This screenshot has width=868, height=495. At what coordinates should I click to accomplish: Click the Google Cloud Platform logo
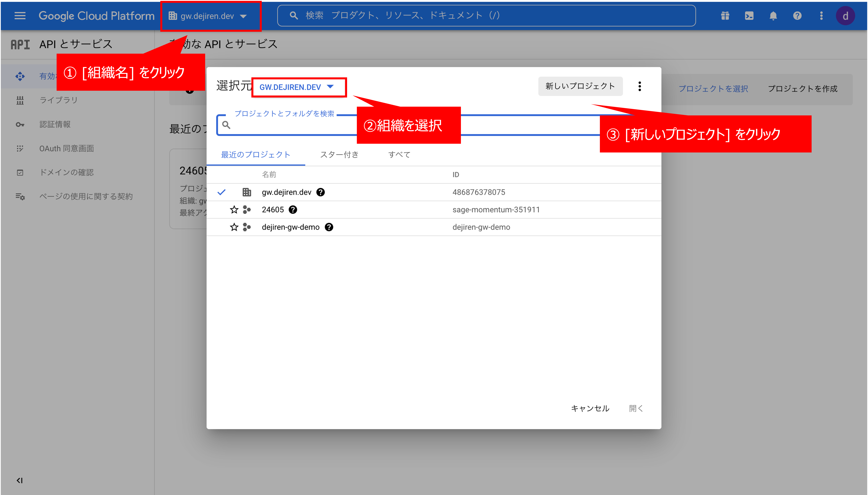click(x=97, y=16)
